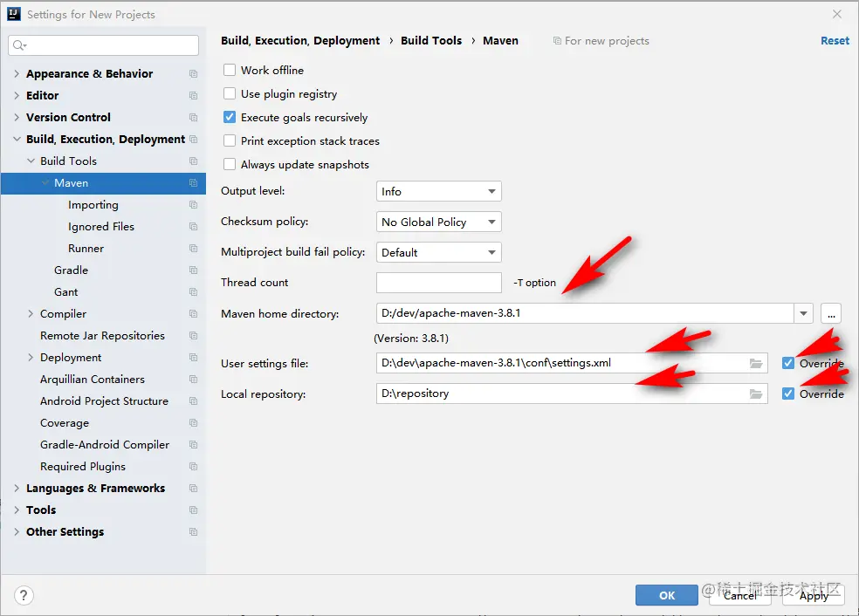The height and width of the screenshot is (616, 859).
Task: Select Importing under Maven
Action: [93, 205]
